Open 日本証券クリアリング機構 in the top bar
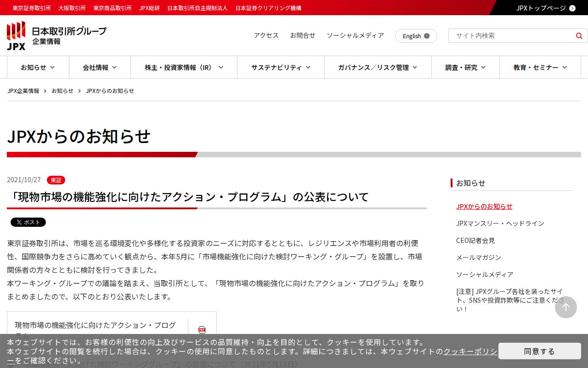The height and width of the screenshot is (368, 588). click(268, 8)
